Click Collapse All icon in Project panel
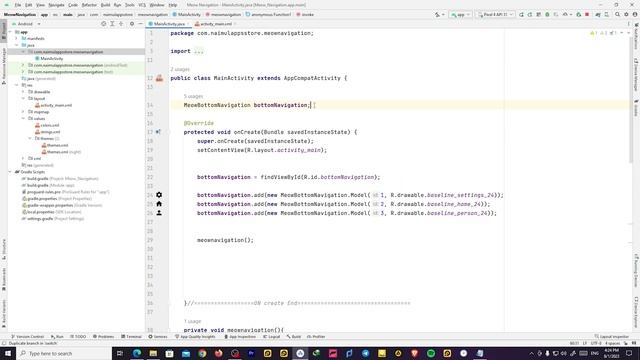Image resolution: width=640 pixels, height=360 pixels. coord(121,24)
